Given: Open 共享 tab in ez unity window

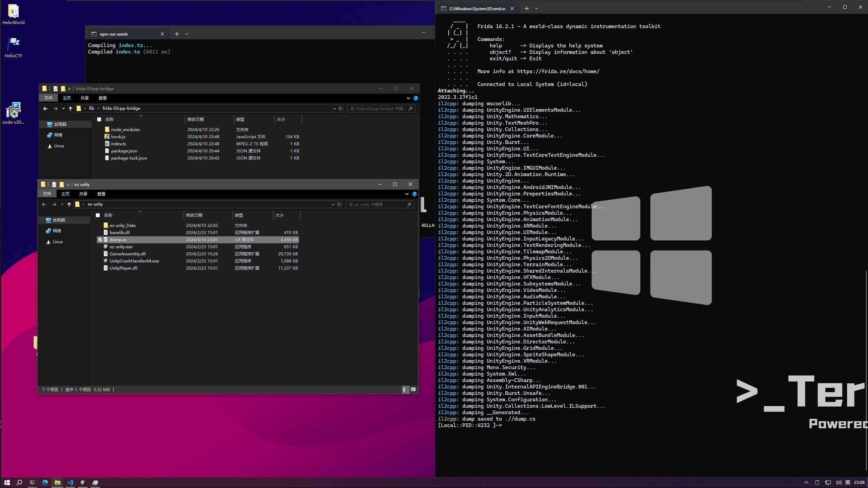Looking at the screenshot, I should (x=83, y=194).
